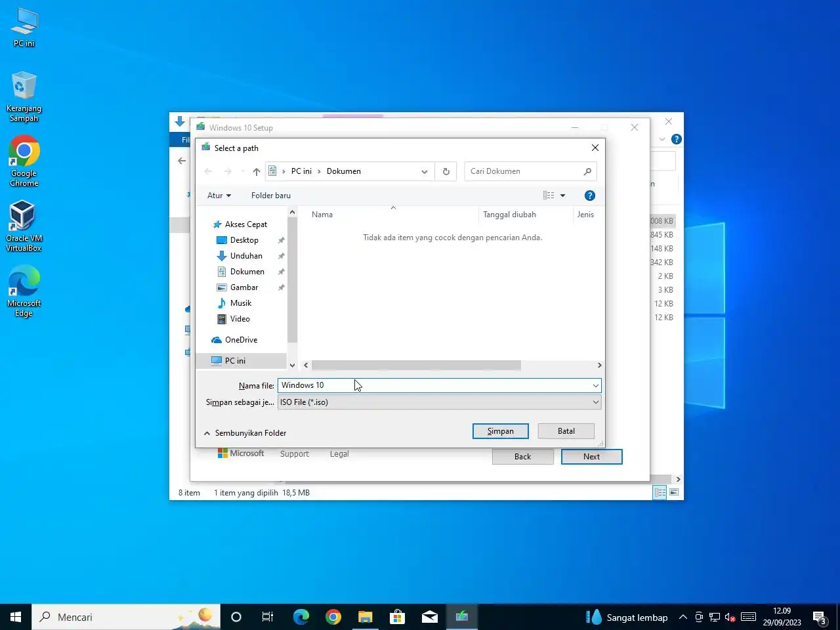Click the Nama file text field

[x=434, y=386]
